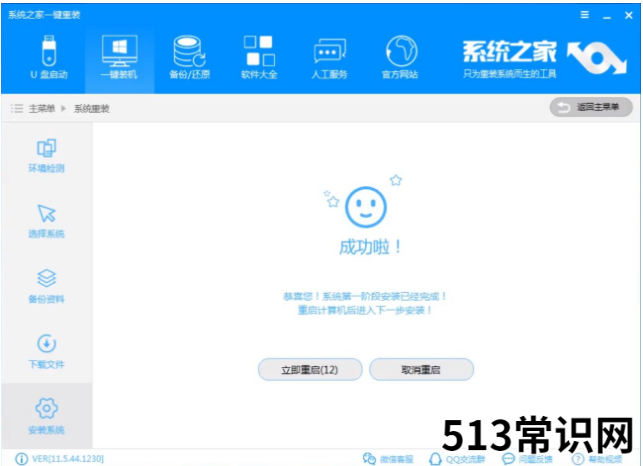
Task: Minimize the 系统之家 window
Action: (x=607, y=16)
